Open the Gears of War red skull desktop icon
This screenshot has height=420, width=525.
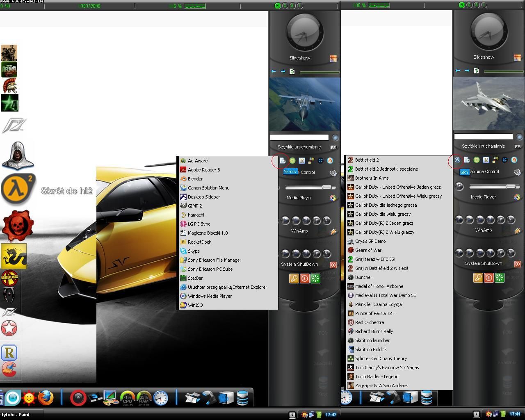(x=18, y=226)
